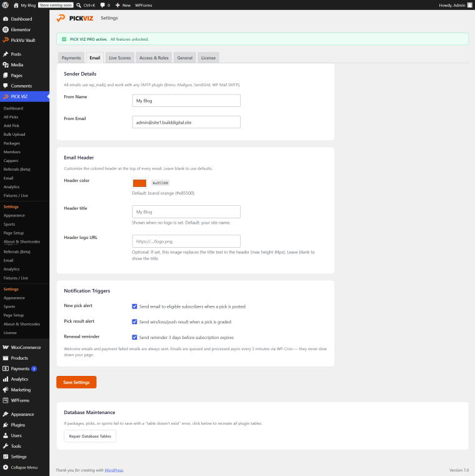This screenshot has height=476, width=475.
Task: Toggle the New pick alert checkbox
Action: tap(134, 306)
